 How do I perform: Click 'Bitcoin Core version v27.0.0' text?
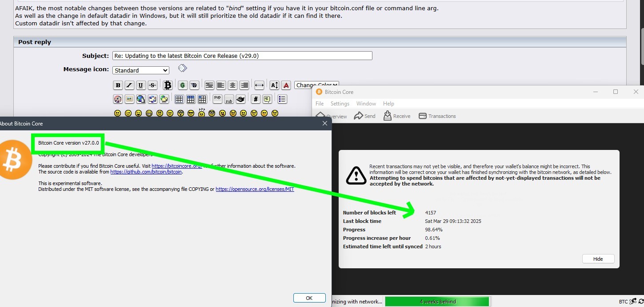tap(68, 143)
